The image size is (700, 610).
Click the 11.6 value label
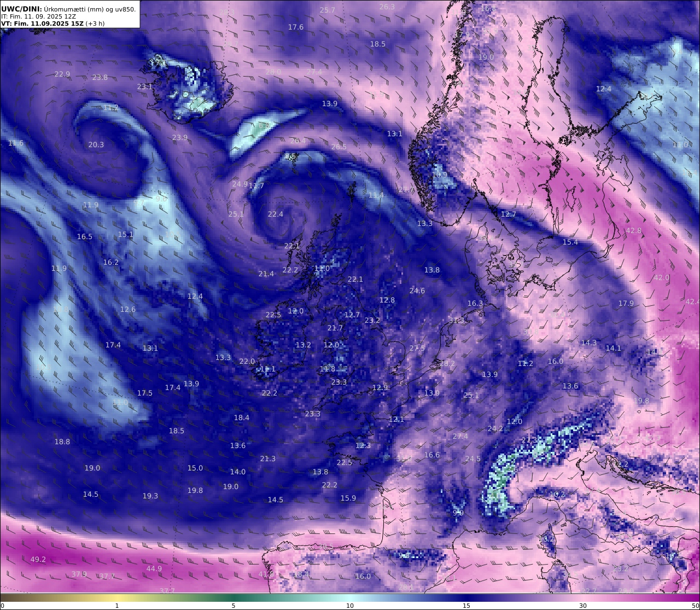tap(16, 143)
